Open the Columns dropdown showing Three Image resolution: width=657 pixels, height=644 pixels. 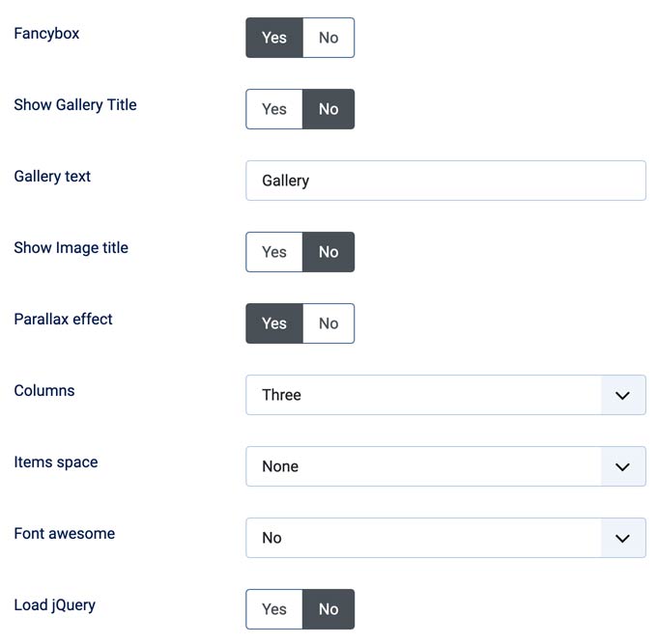tap(423, 395)
